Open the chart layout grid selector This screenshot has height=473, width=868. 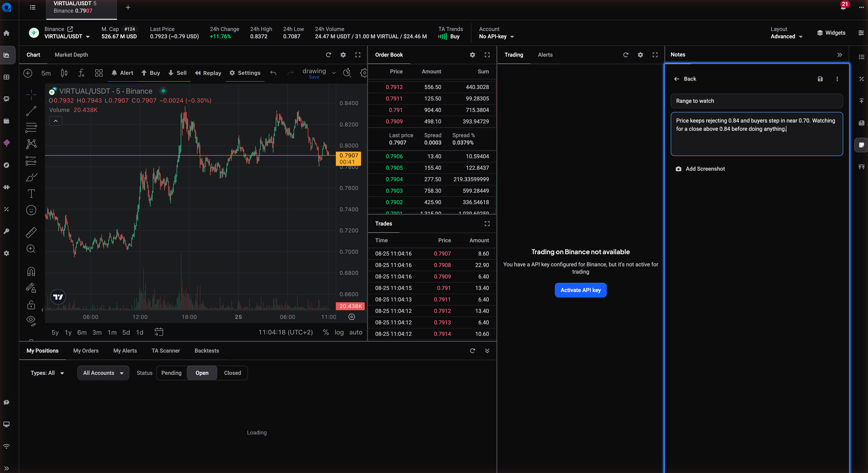99,73
